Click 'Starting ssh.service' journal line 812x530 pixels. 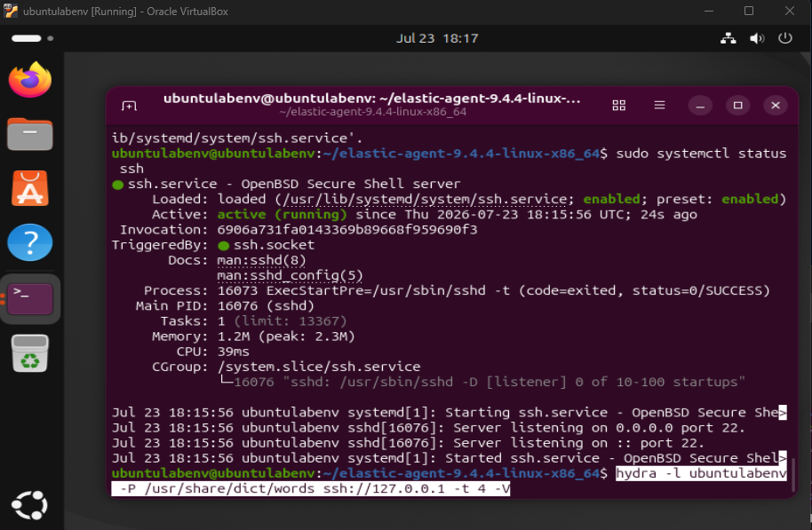(450, 413)
